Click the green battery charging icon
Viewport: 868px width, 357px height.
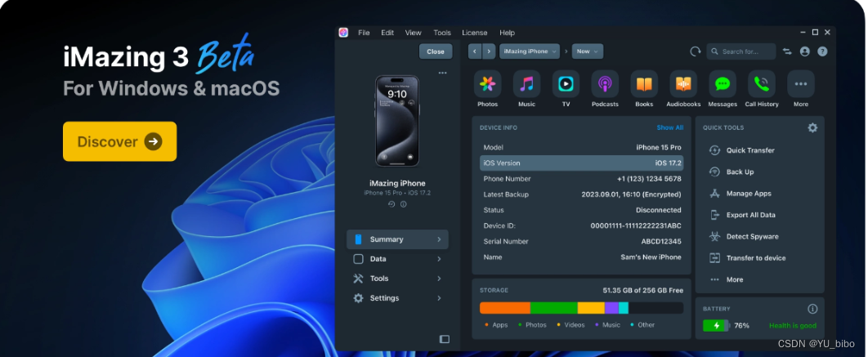[x=716, y=325]
